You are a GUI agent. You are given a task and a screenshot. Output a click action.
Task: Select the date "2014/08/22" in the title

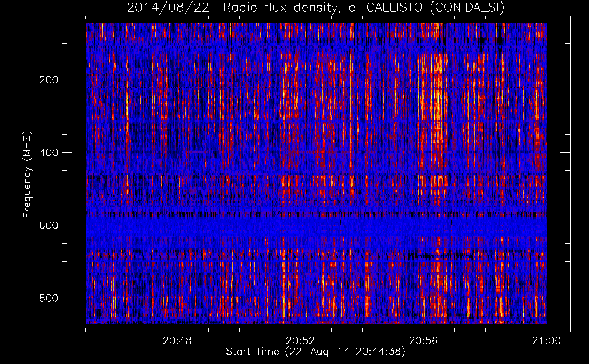click(x=168, y=7)
